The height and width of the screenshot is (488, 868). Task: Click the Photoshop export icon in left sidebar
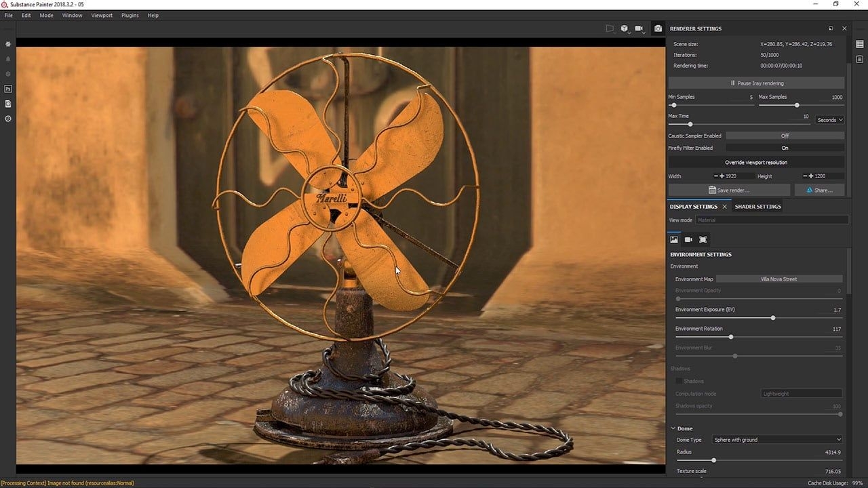click(8, 89)
